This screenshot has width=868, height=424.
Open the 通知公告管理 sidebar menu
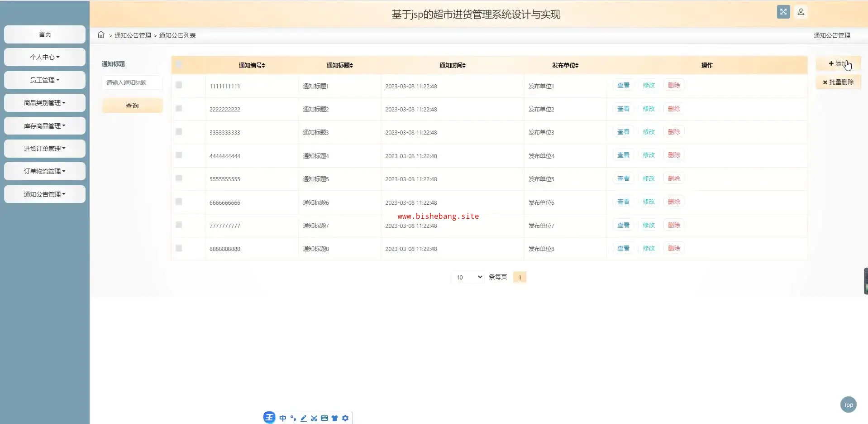point(44,194)
